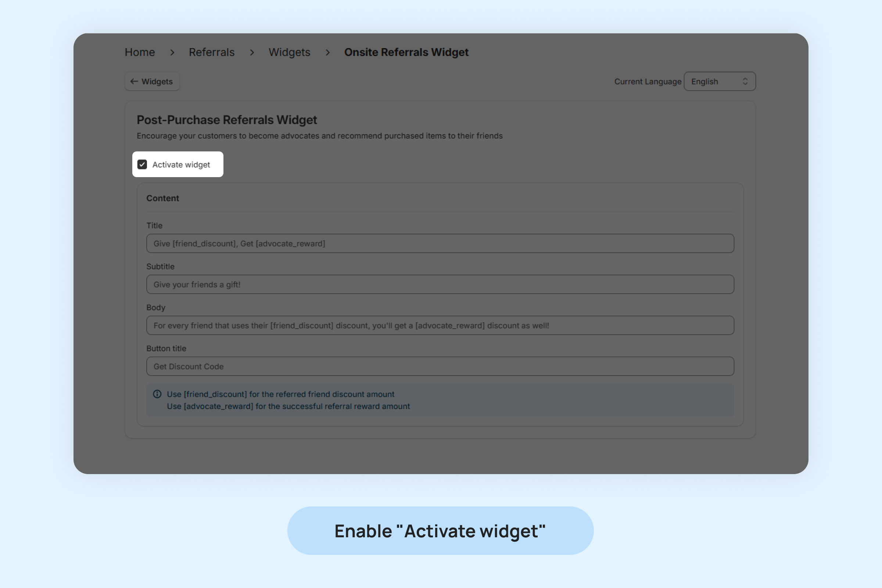Click the Body text input
The height and width of the screenshot is (588, 882).
(x=440, y=326)
